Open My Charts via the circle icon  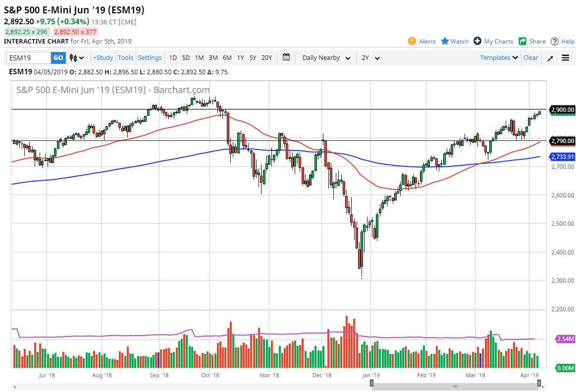[x=476, y=41]
